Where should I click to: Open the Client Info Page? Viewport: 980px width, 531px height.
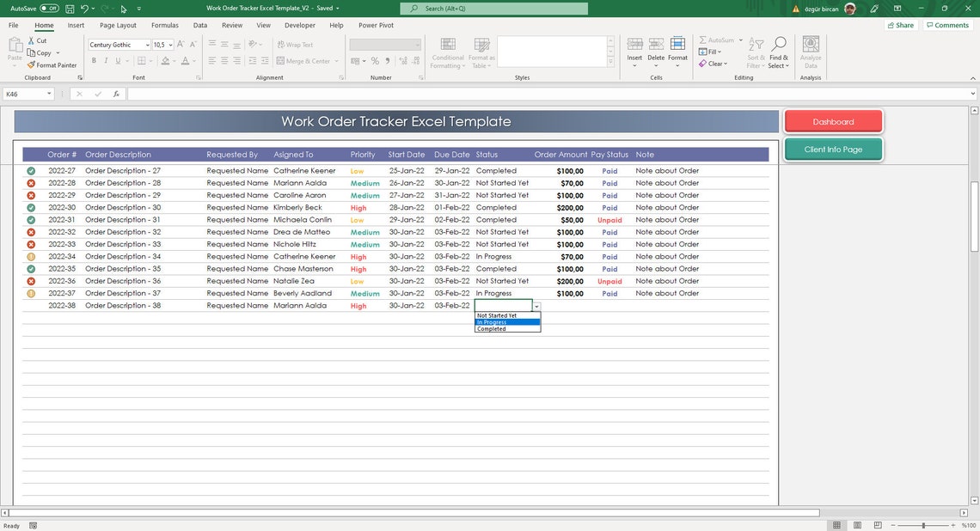tap(832, 149)
